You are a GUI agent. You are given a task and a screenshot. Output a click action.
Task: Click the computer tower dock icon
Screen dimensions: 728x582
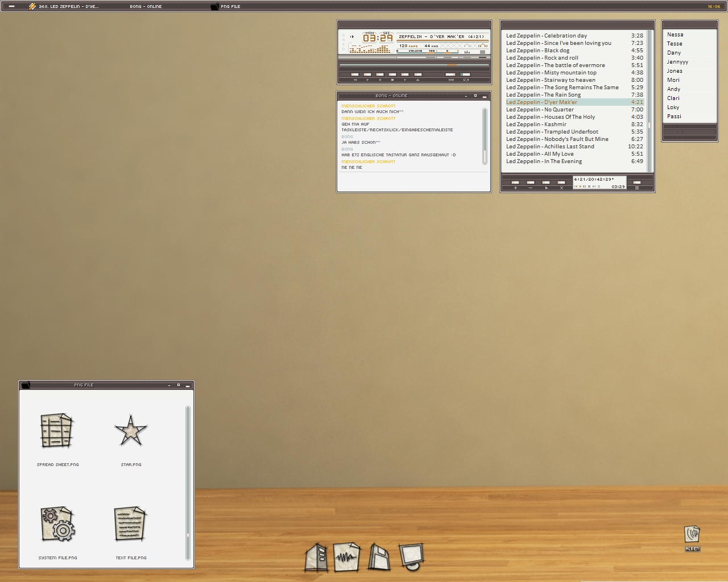click(316, 557)
